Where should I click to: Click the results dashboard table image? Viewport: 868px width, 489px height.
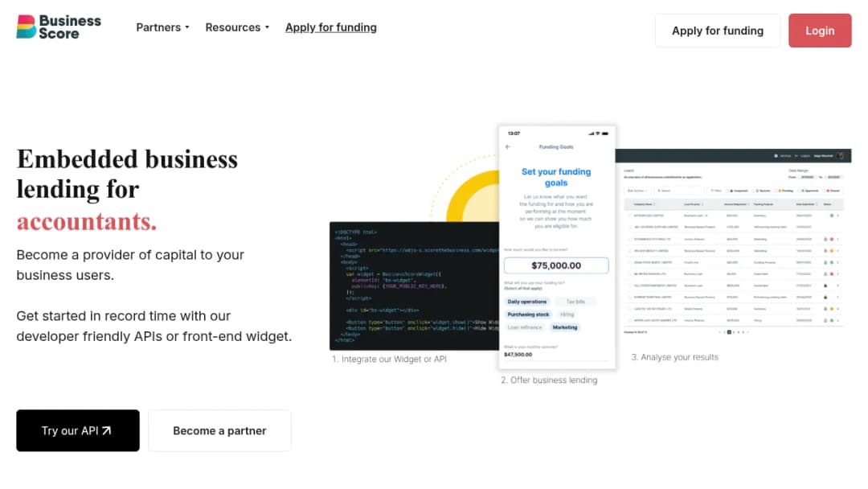(x=733, y=244)
